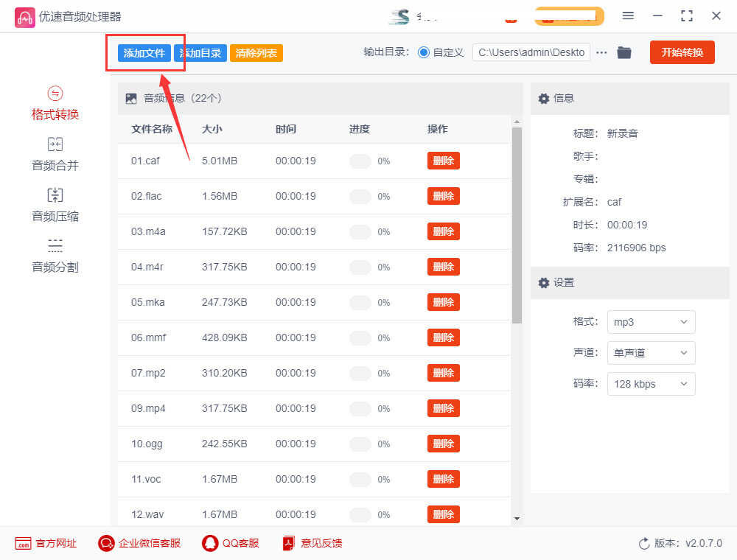The image size is (737, 560).
Task: Delete the 06.mmf row
Action: [x=443, y=337]
